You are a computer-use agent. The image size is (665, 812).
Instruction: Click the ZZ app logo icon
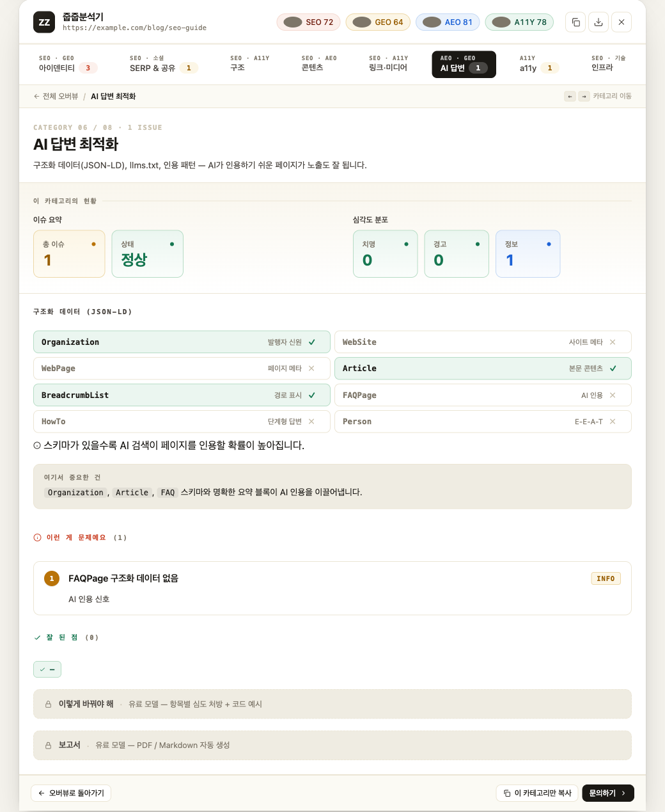44,22
